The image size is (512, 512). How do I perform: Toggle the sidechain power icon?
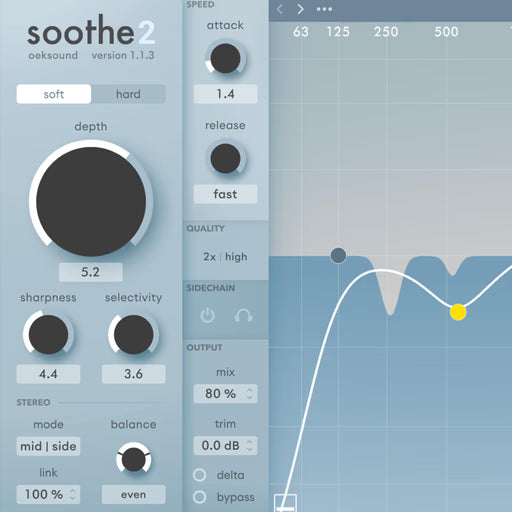click(207, 315)
